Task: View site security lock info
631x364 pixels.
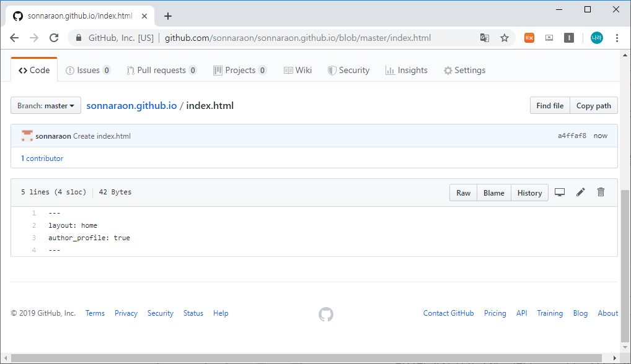Action: tap(79, 38)
